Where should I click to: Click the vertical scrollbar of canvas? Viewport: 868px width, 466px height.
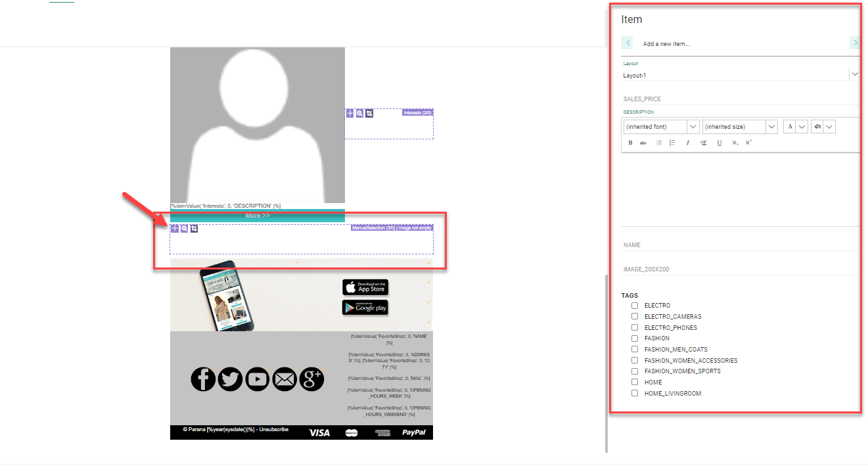pyautogui.click(x=606, y=363)
